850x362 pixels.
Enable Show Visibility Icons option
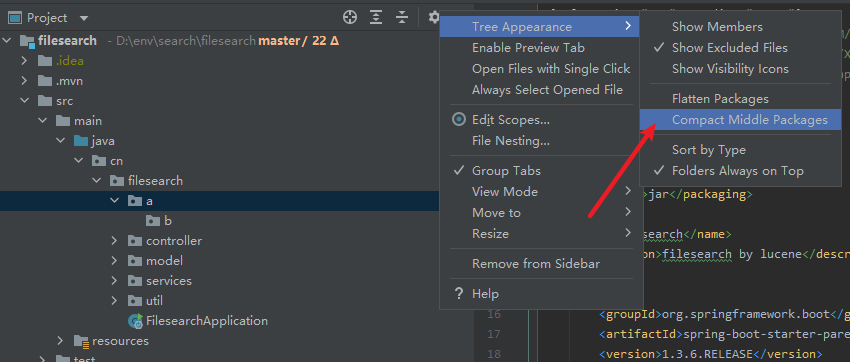(740, 69)
